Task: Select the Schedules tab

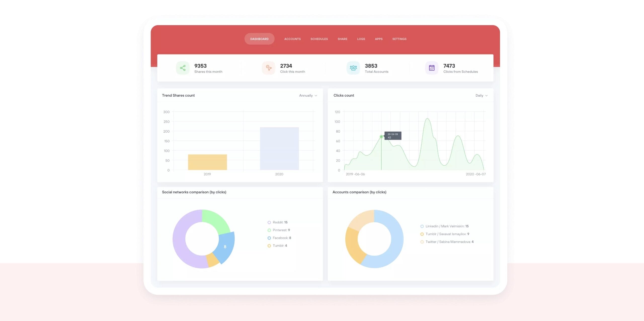Action: pos(319,38)
